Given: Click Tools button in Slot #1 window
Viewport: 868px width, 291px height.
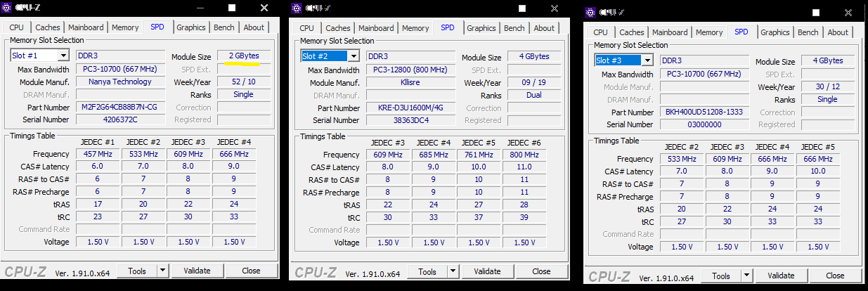Looking at the screenshot, I should coord(137,271).
